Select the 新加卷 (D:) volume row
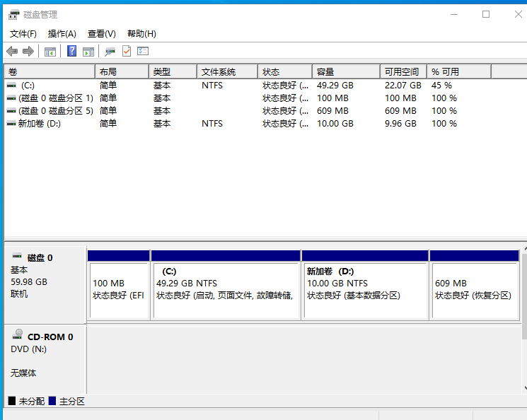The image size is (527, 420). coord(265,124)
